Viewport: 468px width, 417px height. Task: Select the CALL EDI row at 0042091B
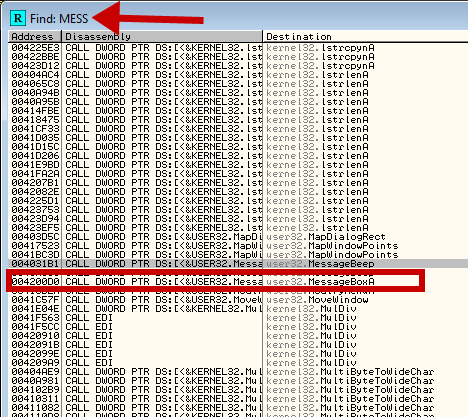tap(238, 345)
